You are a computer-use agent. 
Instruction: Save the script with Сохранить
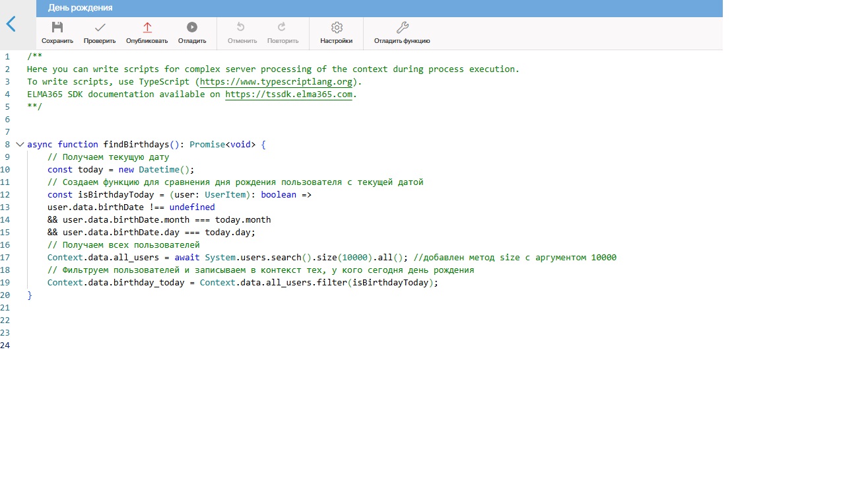[x=57, y=33]
